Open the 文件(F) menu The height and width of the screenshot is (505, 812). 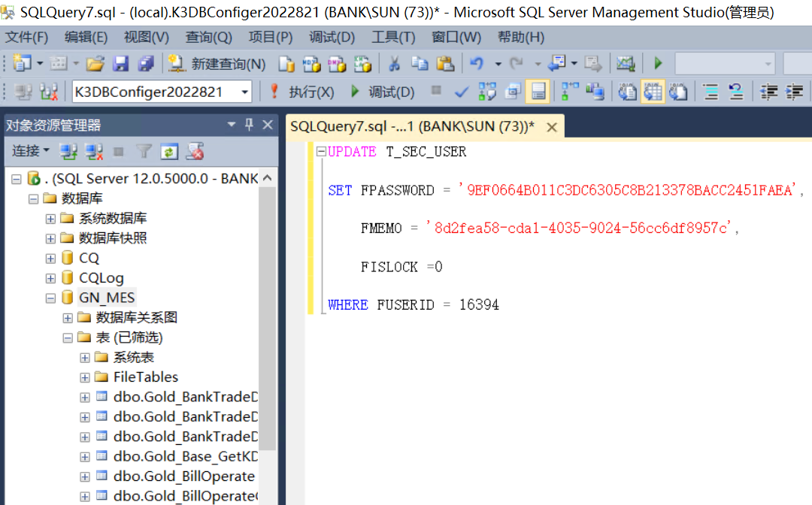point(26,38)
